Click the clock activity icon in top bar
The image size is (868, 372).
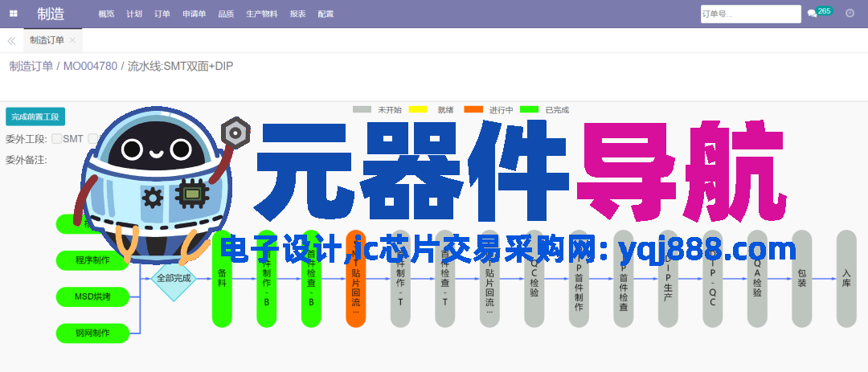click(x=850, y=14)
